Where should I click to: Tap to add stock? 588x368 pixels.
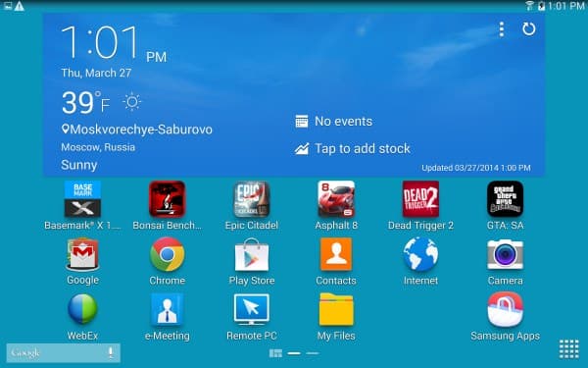click(363, 149)
